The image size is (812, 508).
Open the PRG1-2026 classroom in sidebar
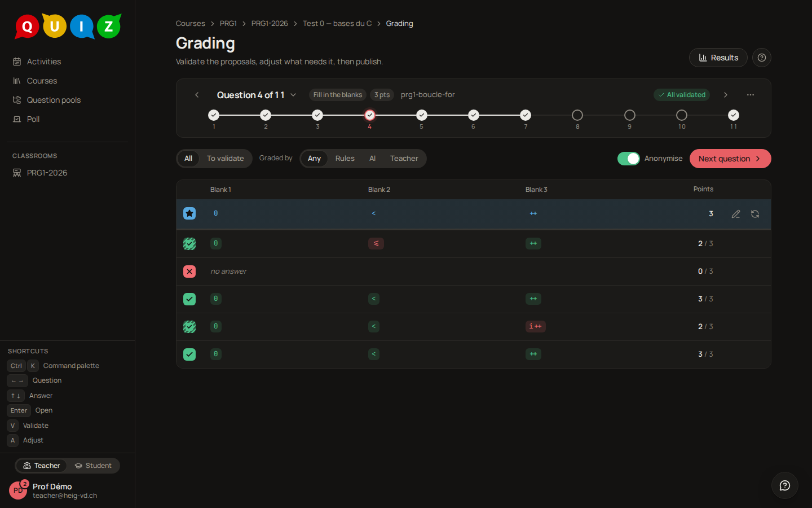click(68, 173)
